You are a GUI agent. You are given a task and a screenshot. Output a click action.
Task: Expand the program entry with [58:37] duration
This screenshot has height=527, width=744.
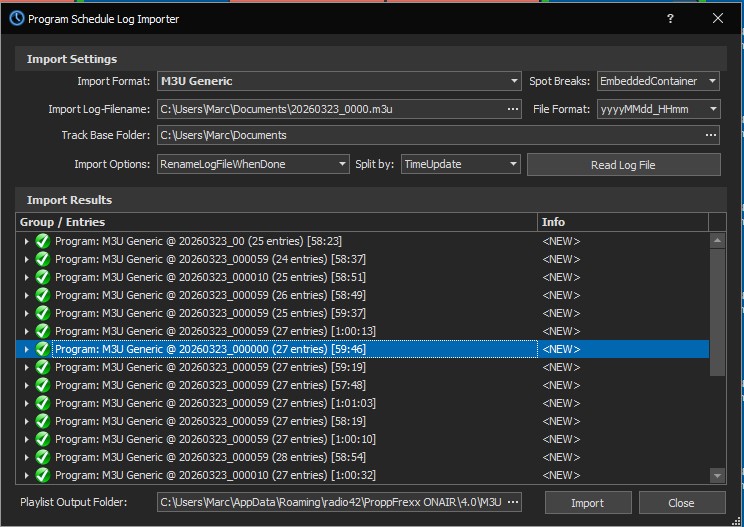pos(26,259)
